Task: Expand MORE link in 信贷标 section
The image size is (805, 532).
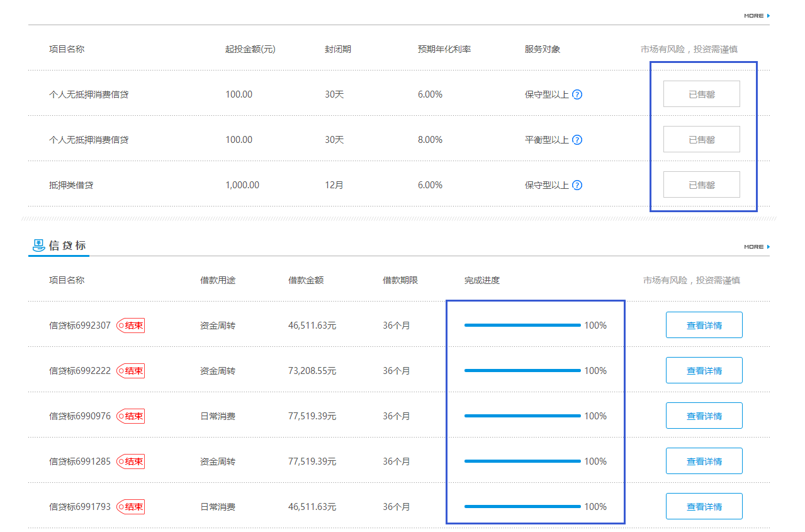Action: pos(757,247)
